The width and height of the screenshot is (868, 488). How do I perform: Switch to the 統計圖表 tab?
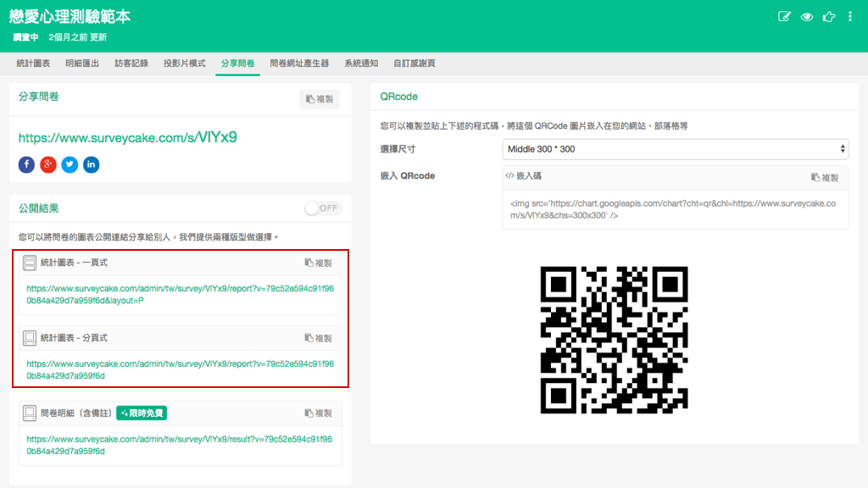pyautogui.click(x=34, y=64)
